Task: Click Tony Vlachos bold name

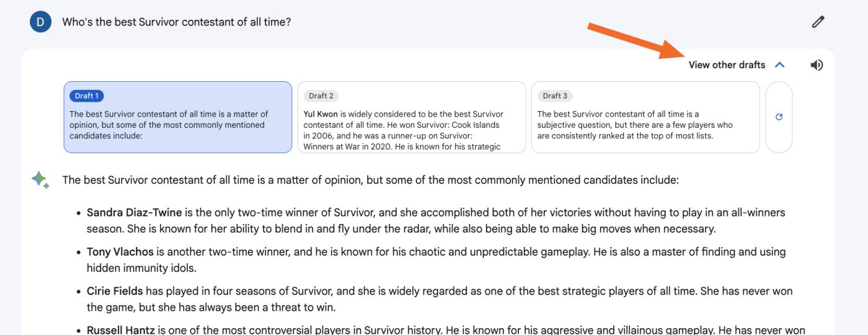Action: [120, 252]
